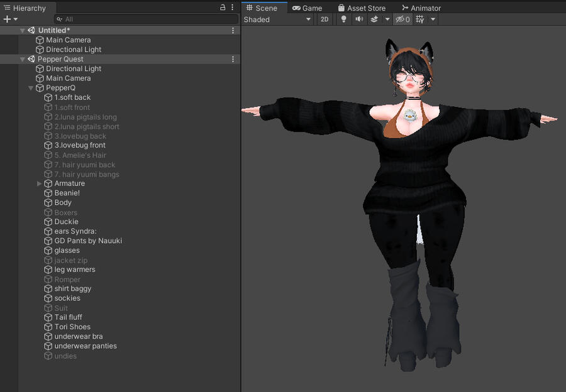
Task: Open the Pepper Quest scene options menu
Action: click(233, 59)
